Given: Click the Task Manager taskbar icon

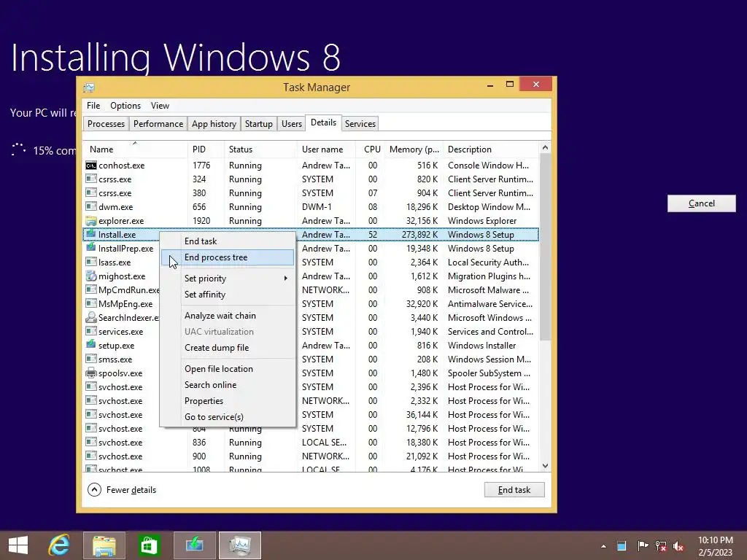Looking at the screenshot, I should 239,545.
